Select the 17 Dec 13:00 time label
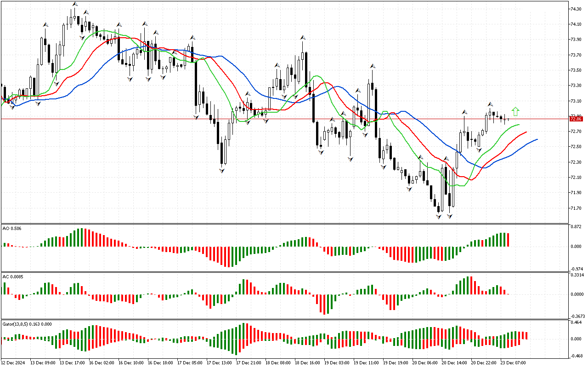This screenshot has height=368, width=588. point(219,362)
